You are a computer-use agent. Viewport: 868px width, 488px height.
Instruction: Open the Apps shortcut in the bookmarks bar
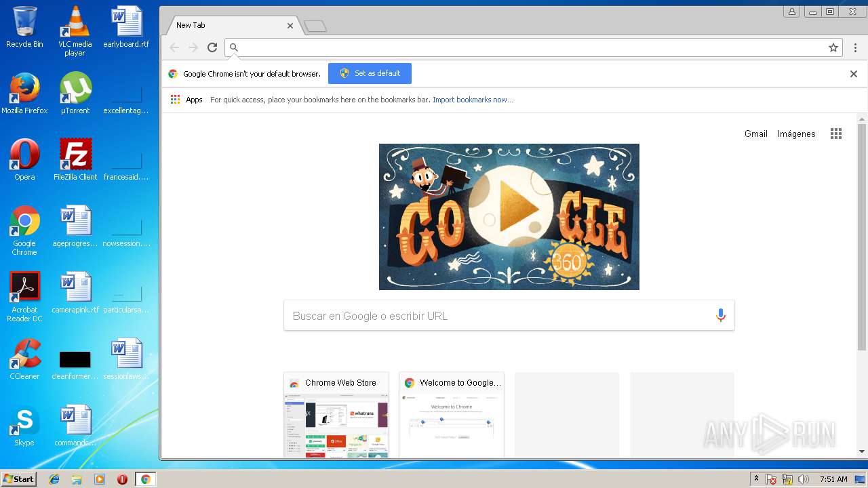pos(186,100)
